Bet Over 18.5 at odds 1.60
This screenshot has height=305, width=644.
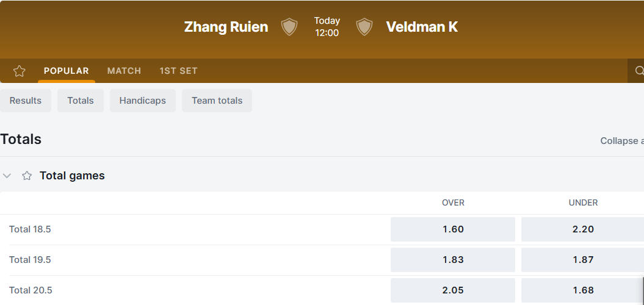453,229
